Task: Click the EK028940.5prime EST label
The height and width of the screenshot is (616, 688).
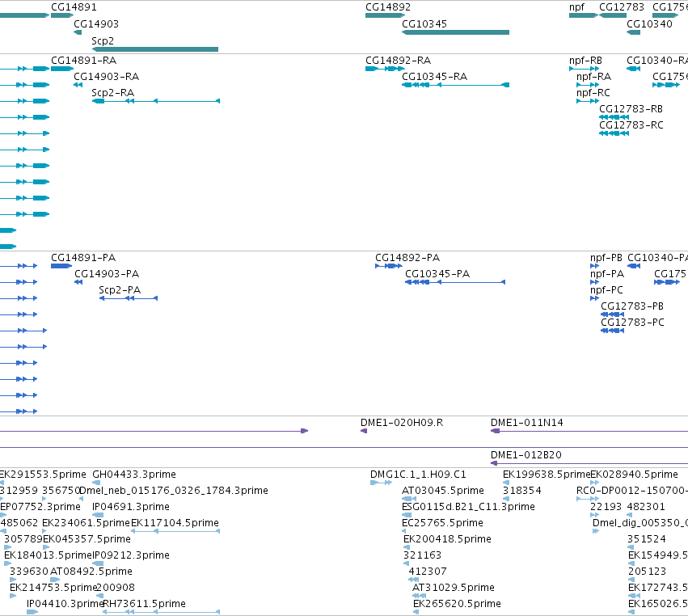Action: (x=634, y=475)
